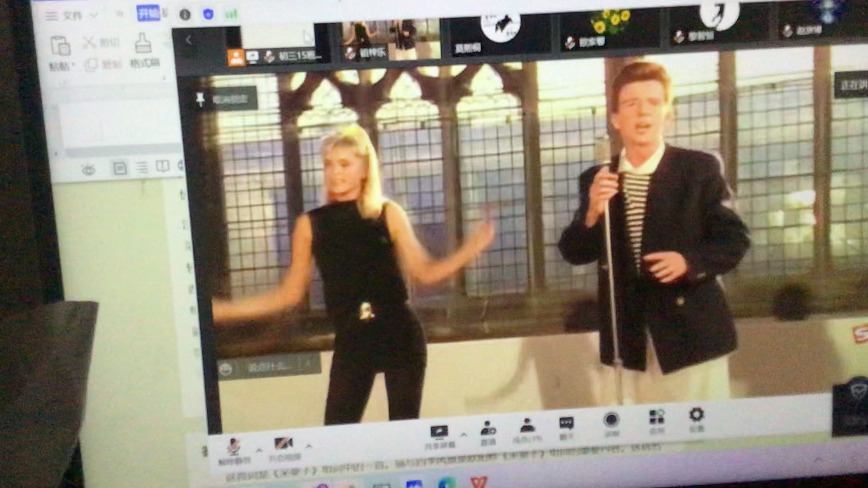Turn on the camera video
The image size is (868, 488).
[x=284, y=449]
